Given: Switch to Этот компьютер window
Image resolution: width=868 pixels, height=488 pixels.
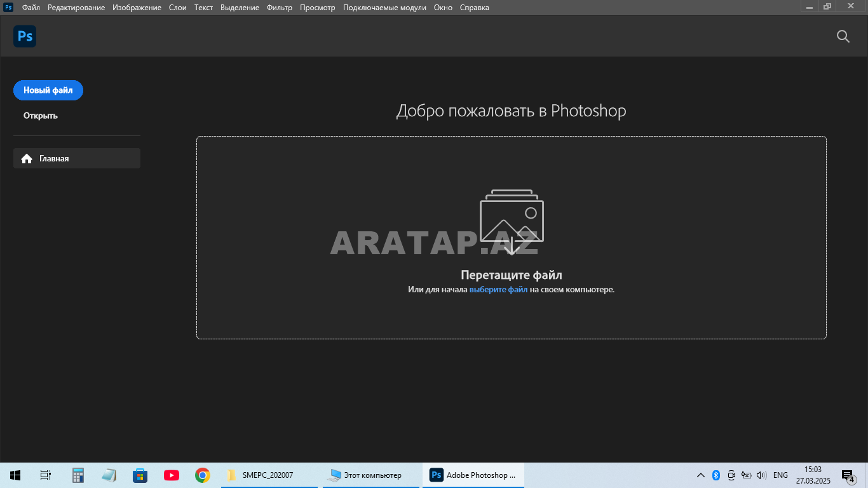Looking at the screenshot, I should click(x=371, y=475).
